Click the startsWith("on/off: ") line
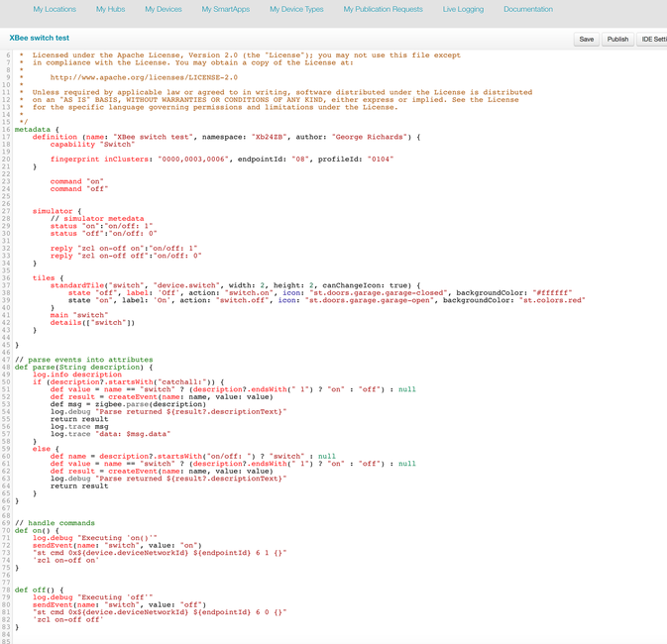667x644 pixels. tap(192, 457)
